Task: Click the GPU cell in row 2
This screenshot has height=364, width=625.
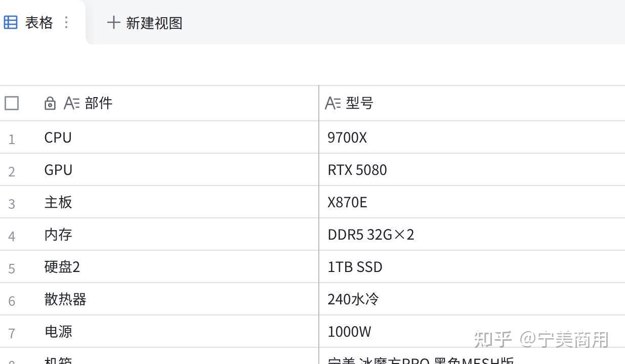Action: 181,169
